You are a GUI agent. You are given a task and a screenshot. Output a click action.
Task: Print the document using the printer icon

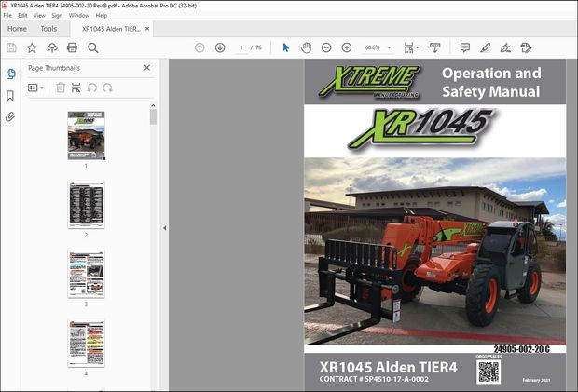pos(72,47)
